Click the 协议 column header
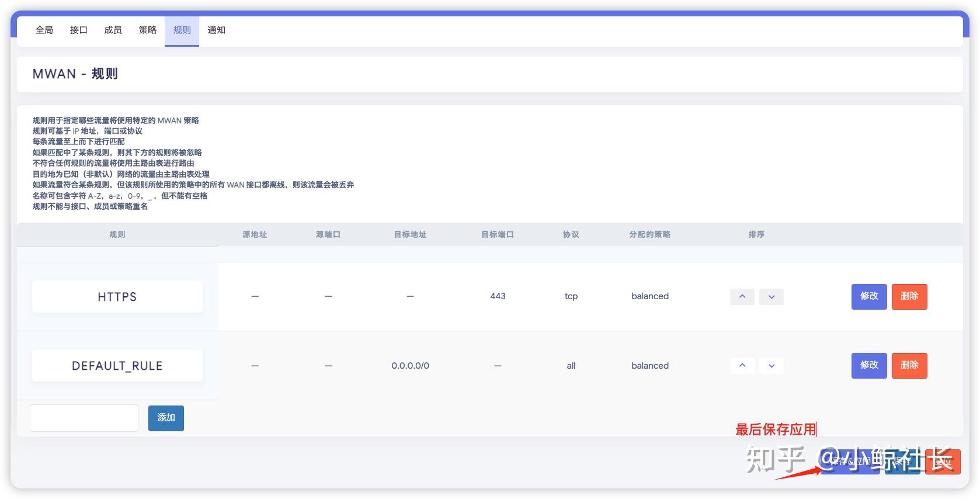Viewport: 980px width, 499px height. [x=571, y=234]
